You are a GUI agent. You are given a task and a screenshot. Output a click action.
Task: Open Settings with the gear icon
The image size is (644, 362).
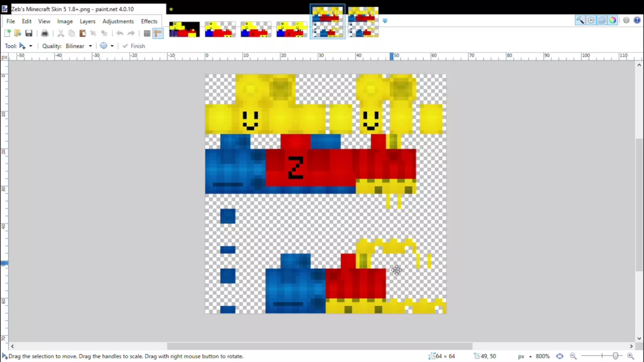click(x=626, y=20)
